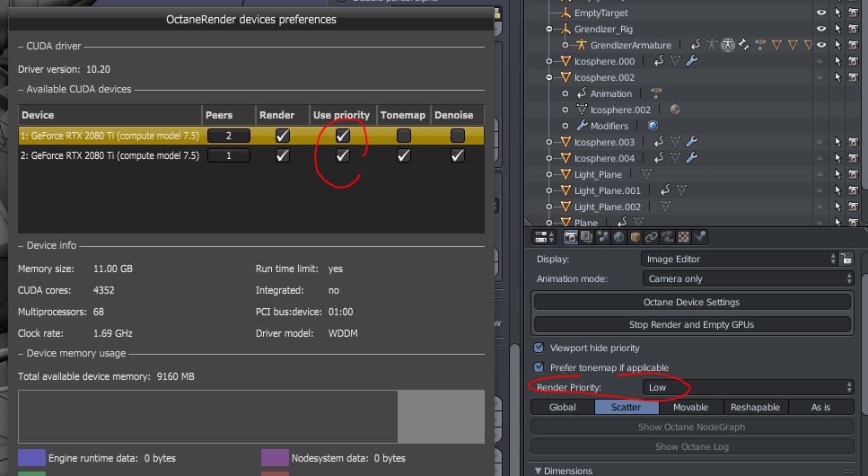The height and width of the screenshot is (476, 868).
Task: Disable Denoise for device 2
Action: (x=457, y=155)
